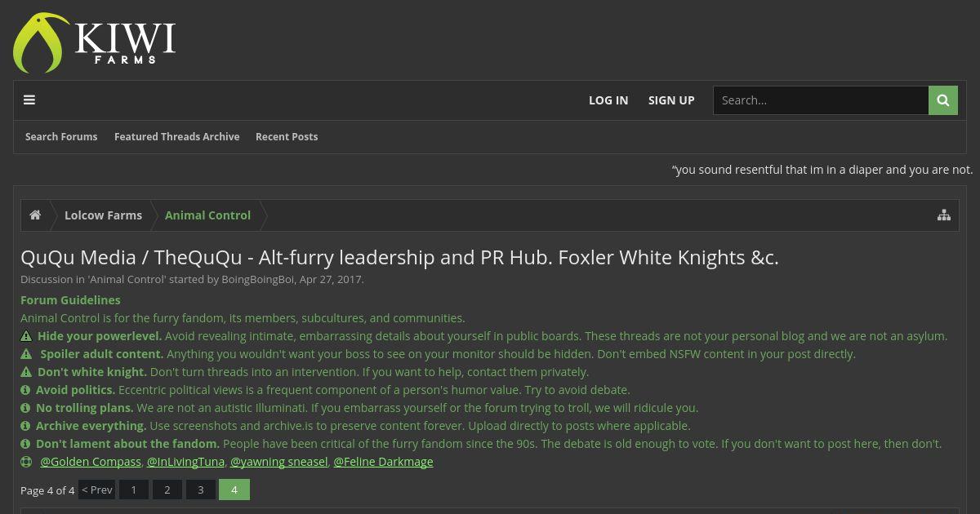Click the Apr 27, 2017 date link
Viewport: 980px width, 514px height.
pos(331,279)
